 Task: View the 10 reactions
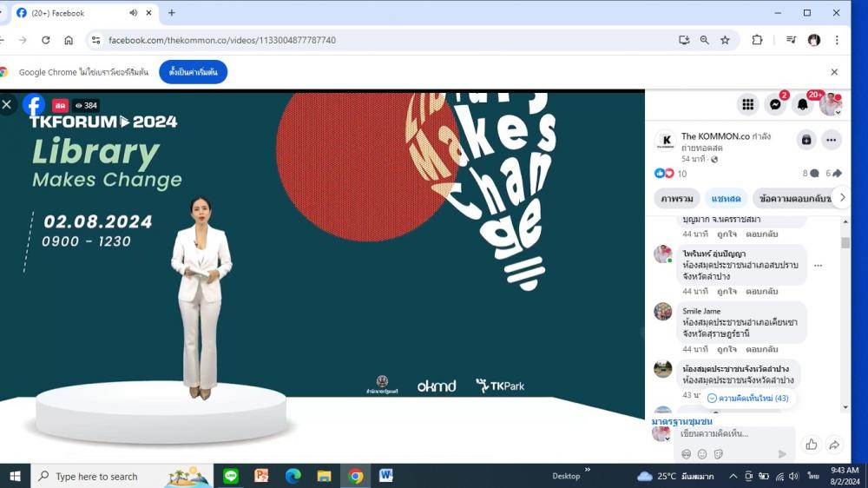[670, 174]
